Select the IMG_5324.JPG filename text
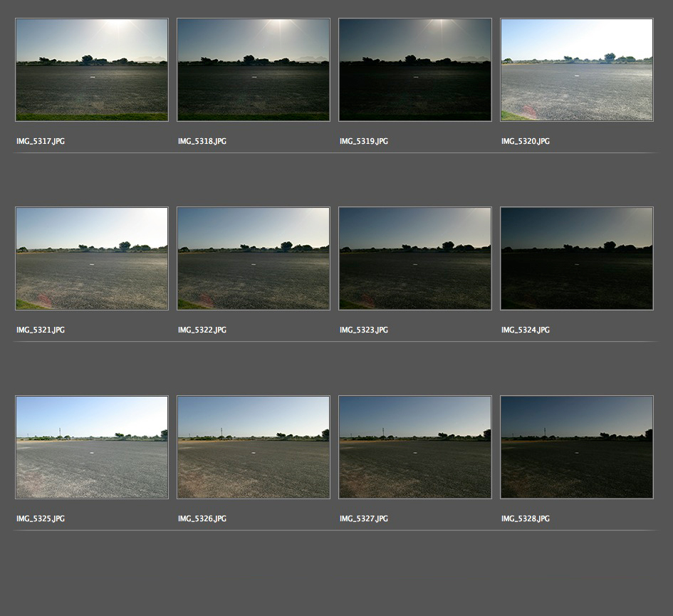The image size is (673, 616). (x=526, y=330)
